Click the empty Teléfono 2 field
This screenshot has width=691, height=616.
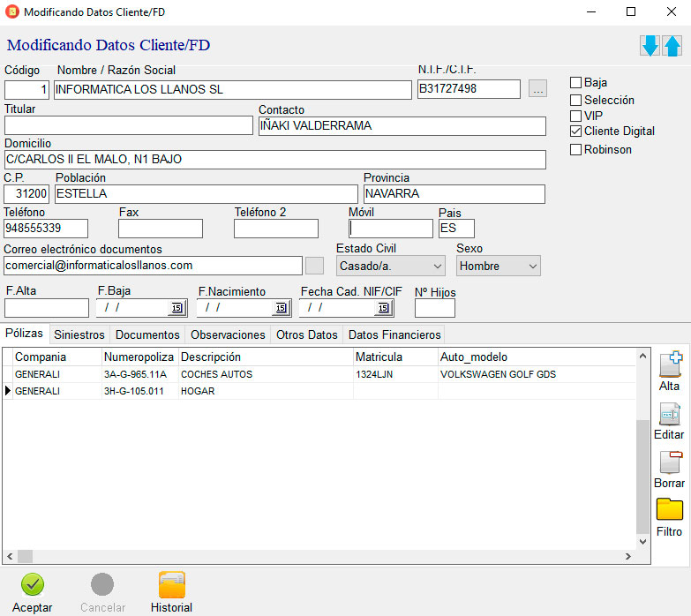click(x=276, y=229)
